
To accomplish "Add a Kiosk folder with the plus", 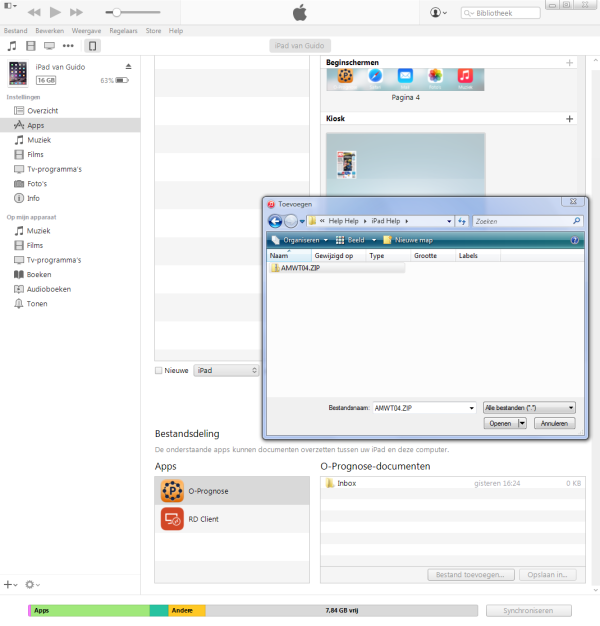I will point(570,119).
